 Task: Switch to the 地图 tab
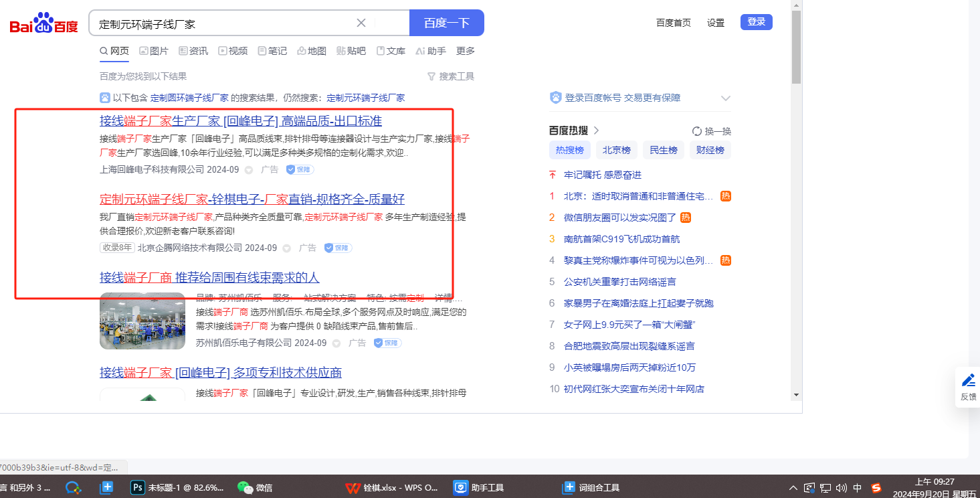click(312, 51)
